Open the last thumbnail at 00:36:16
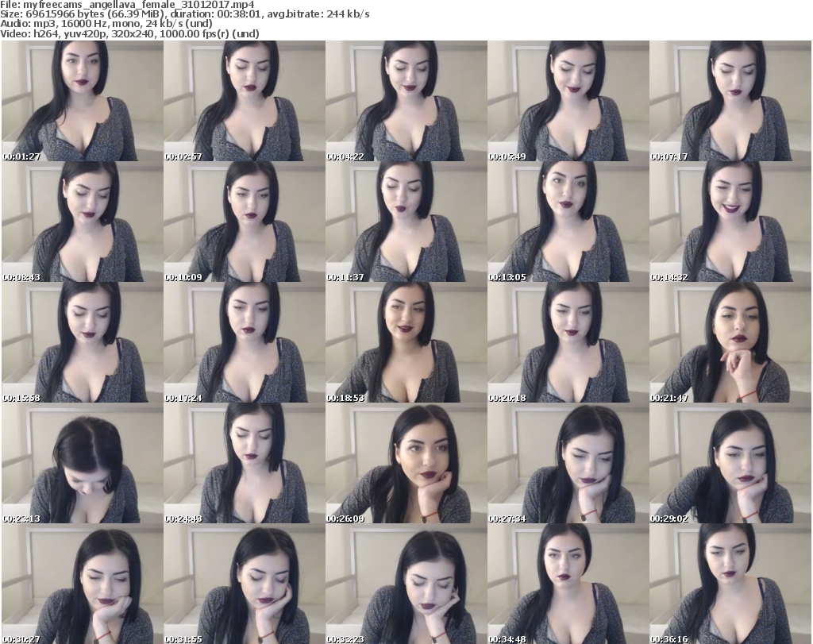Screen dimensions: 813x644 [730, 584]
